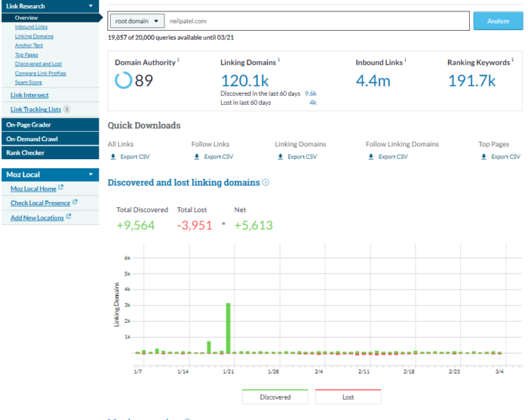Image resolution: width=528 pixels, height=420 pixels.
Task: Click the tall 1/21 discovered bar
Action: click(228, 328)
